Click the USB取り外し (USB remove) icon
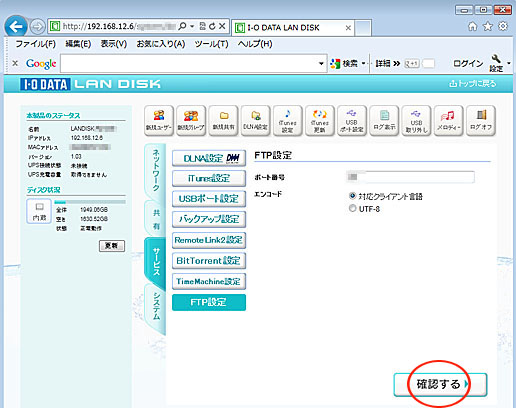The height and width of the screenshot is (408, 516). click(x=416, y=121)
